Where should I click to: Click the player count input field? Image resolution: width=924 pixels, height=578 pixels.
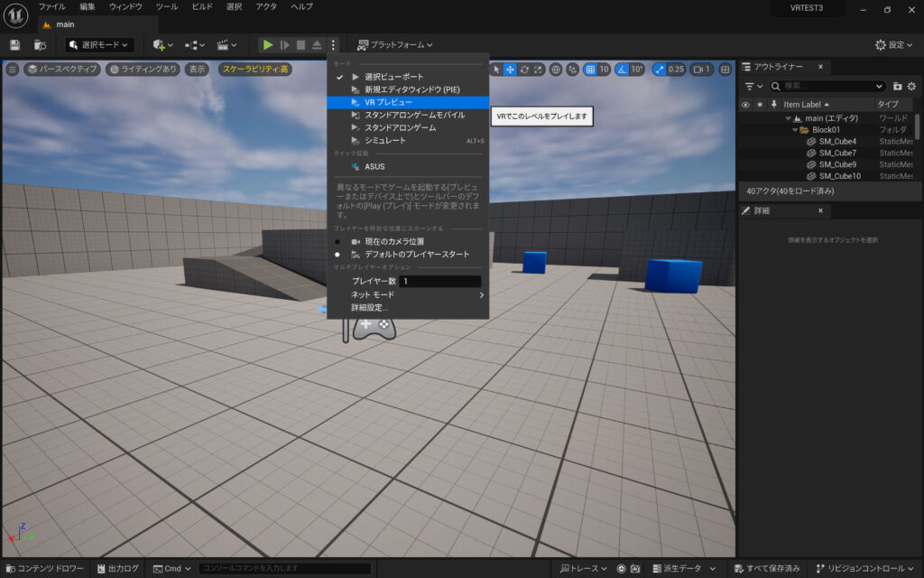tap(442, 281)
